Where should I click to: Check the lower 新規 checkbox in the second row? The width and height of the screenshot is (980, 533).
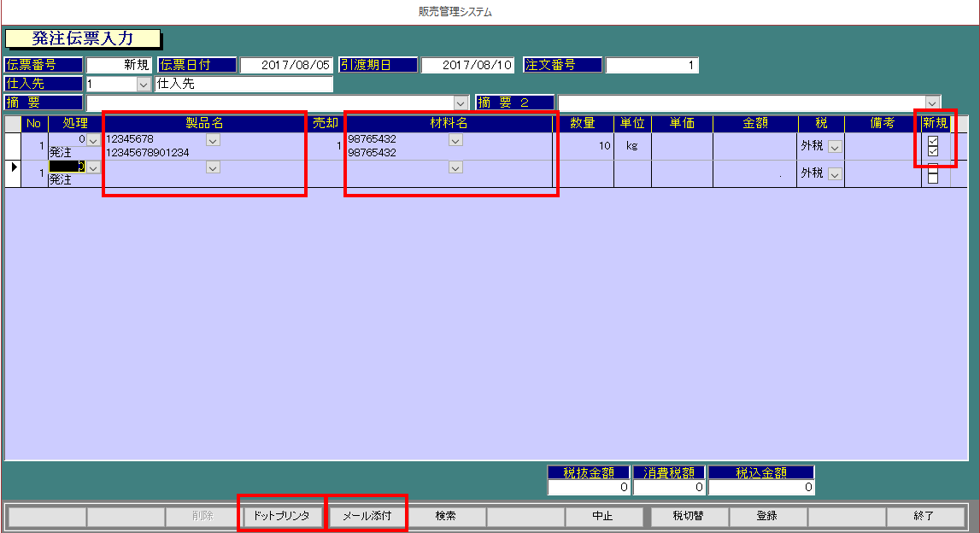point(933,178)
